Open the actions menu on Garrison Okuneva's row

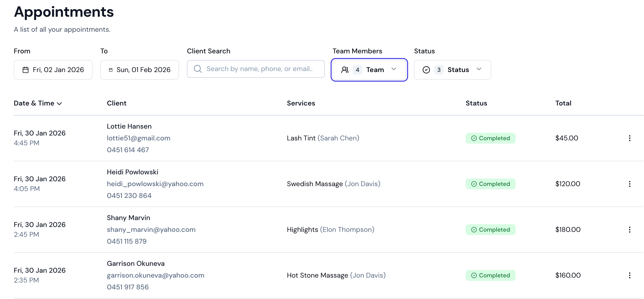coord(630,275)
